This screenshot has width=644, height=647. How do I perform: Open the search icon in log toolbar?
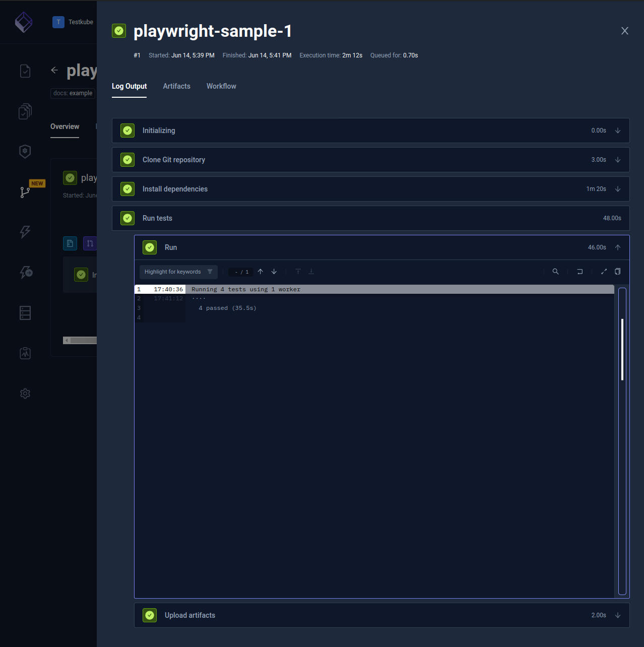(x=555, y=272)
